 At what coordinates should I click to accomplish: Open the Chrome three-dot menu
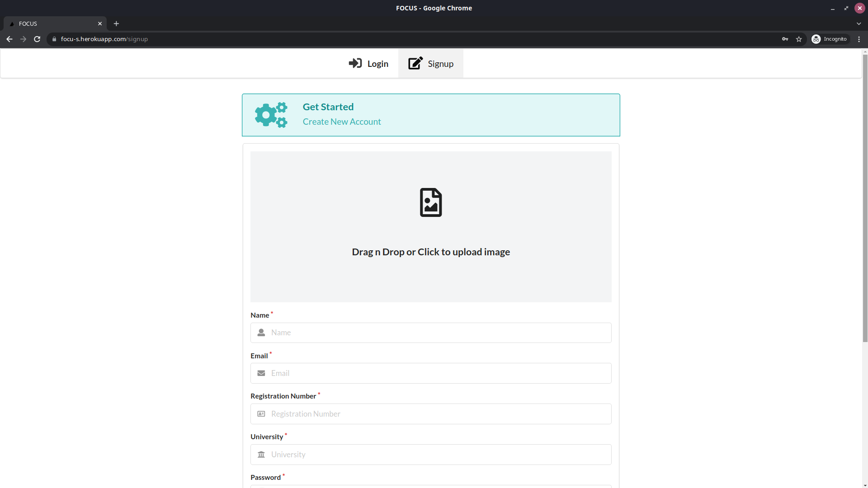click(859, 39)
